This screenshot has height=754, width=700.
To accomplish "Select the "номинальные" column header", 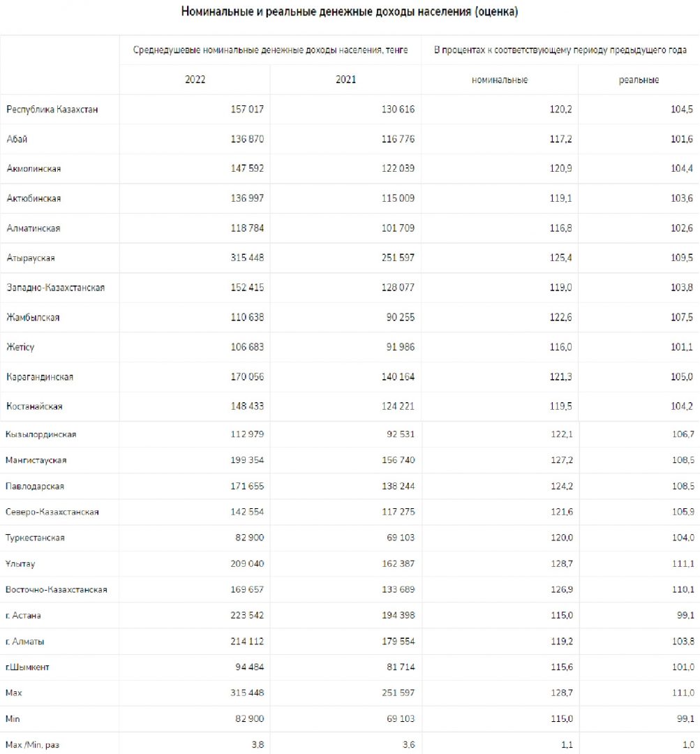I will [x=500, y=80].
